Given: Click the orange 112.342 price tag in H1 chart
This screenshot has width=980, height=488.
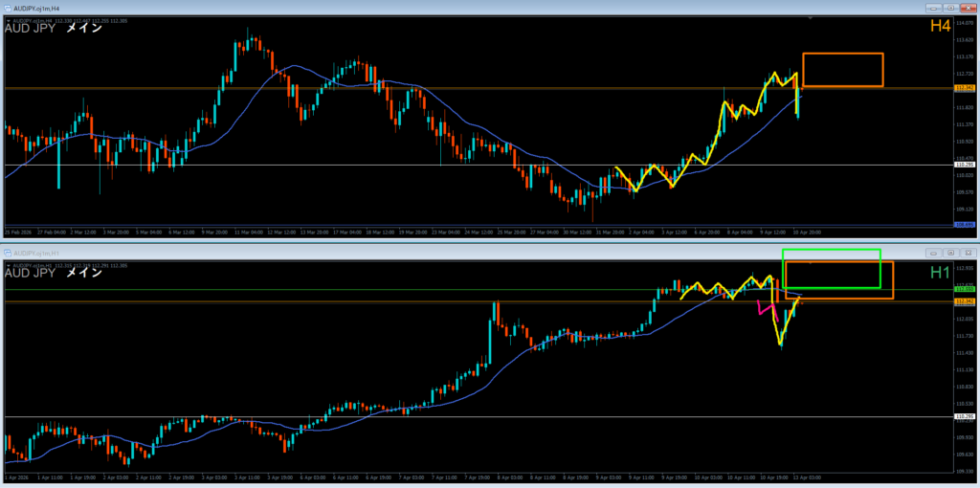Looking at the screenshot, I should click(965, 301).
